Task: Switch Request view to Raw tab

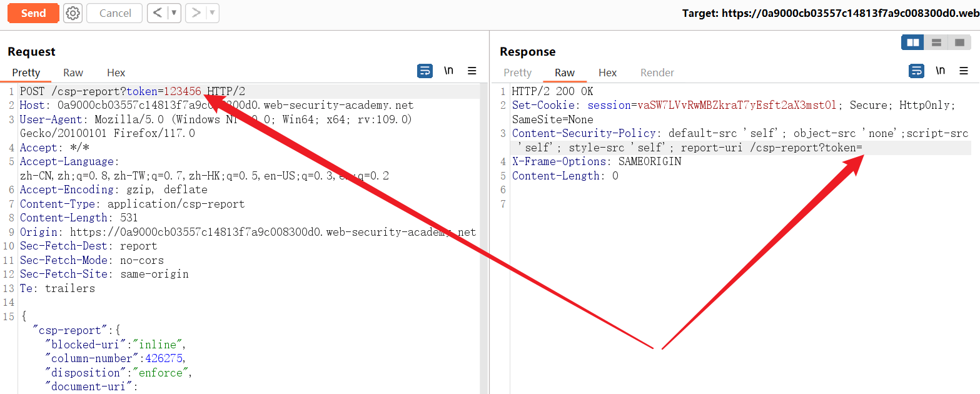Action: point(73,73)
